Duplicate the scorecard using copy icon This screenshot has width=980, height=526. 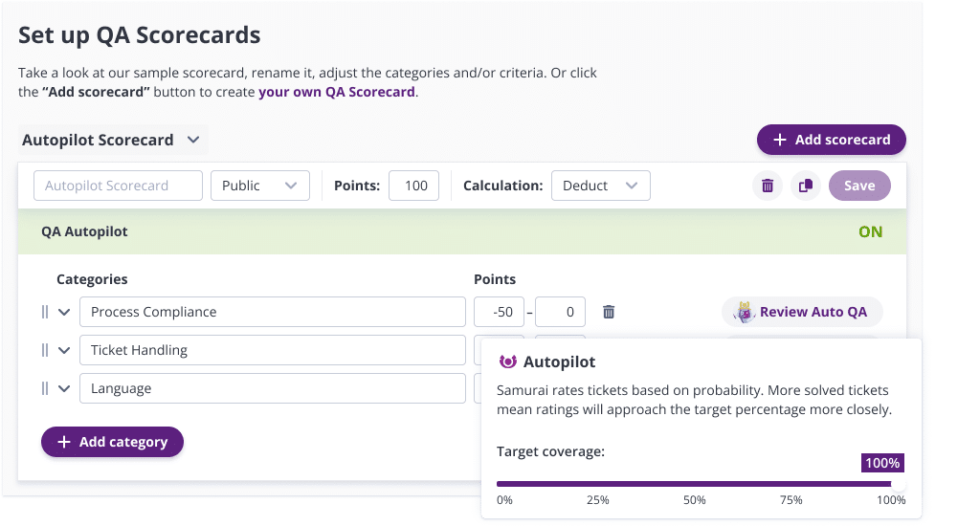tap(806, 186)
